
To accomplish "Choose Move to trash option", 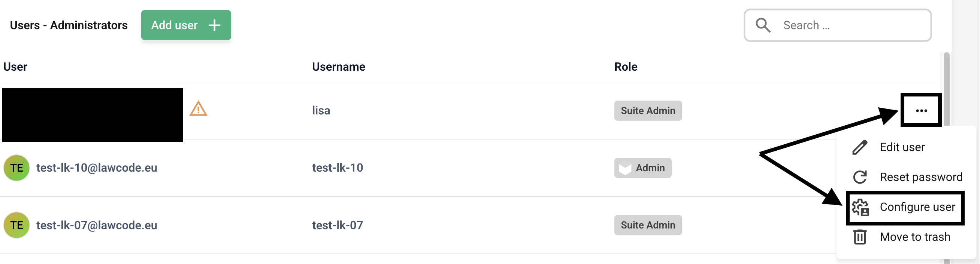I will (915, 237).
